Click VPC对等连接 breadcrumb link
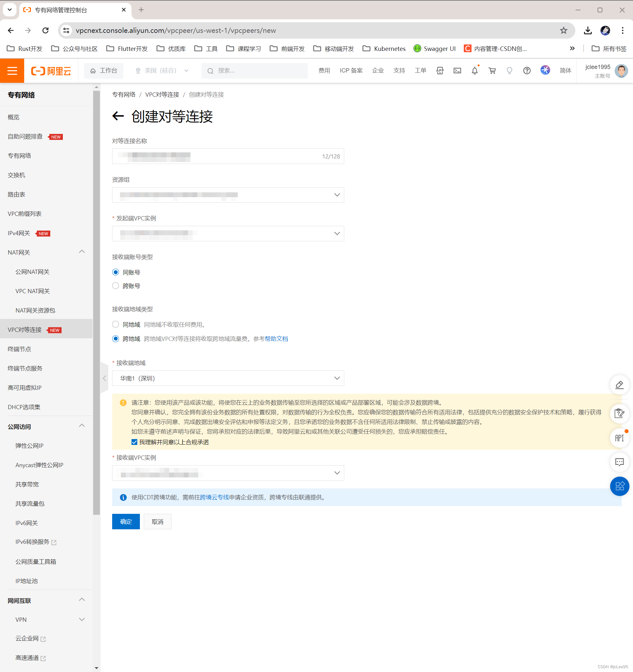This screenshot has height=672, width=633. point(162,95)
